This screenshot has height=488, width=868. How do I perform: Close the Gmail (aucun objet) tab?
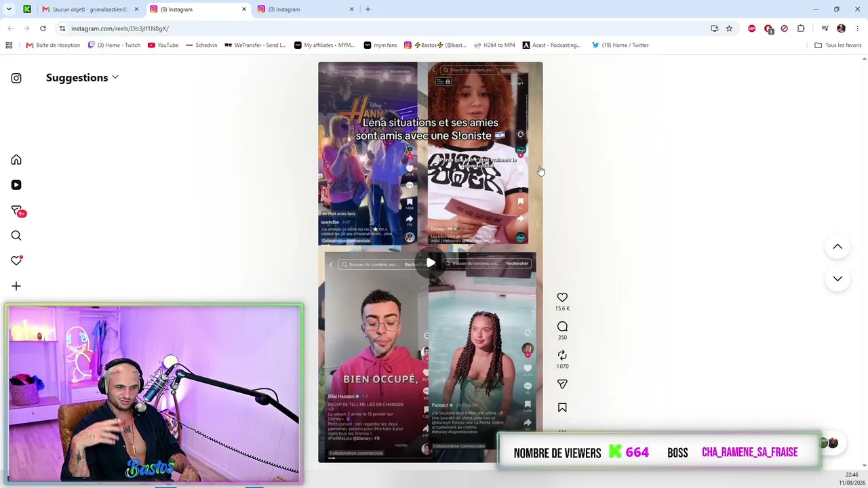click(x=136, y=9)
